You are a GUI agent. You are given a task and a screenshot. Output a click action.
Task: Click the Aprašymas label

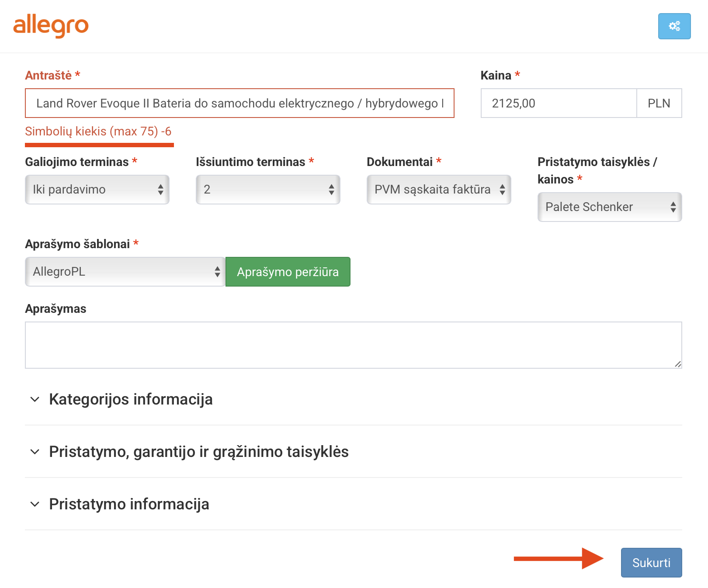point(56,308)
